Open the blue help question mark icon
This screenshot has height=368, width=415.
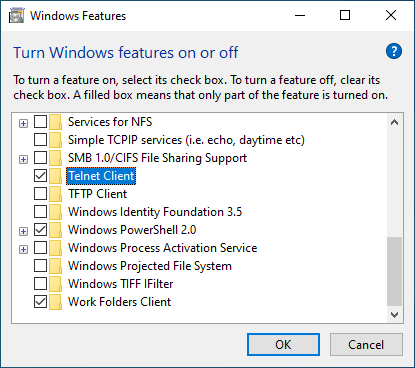click(394, 51)
